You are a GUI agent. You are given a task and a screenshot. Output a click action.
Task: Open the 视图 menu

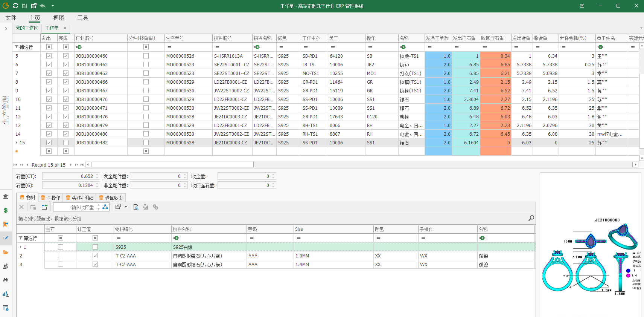[59, 18]
